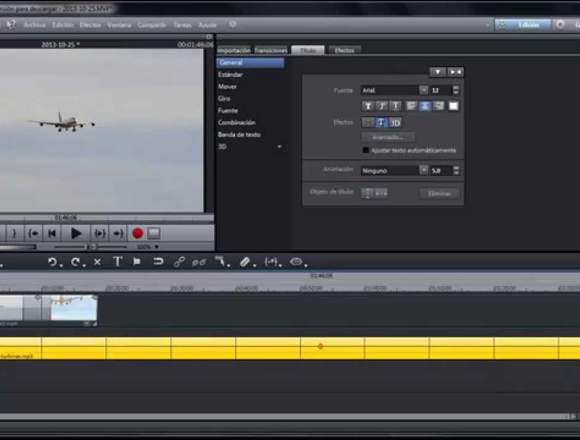Toggle bold text style
580x440 pixels.
point(368,106)
